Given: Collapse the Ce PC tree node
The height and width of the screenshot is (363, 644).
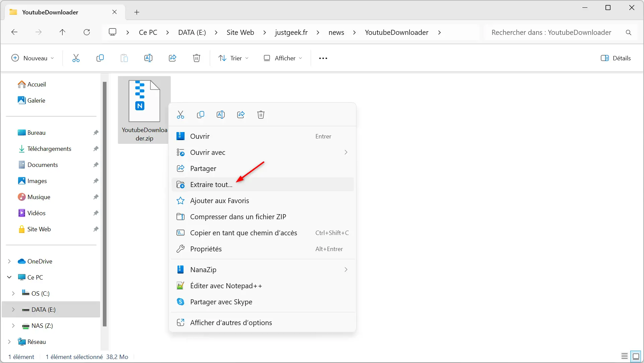Looking at the screenshot, I should (9, 278).
